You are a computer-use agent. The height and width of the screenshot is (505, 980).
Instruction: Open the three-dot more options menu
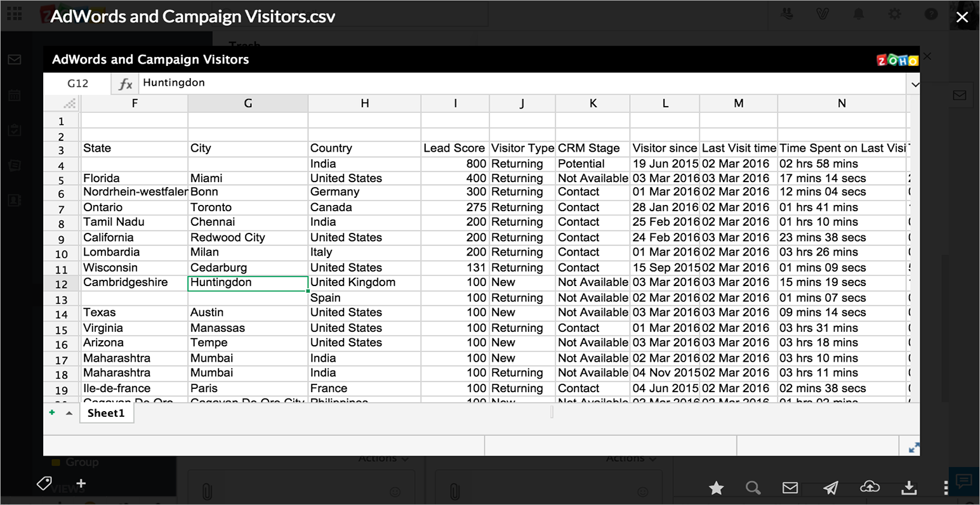coord(946,487)
